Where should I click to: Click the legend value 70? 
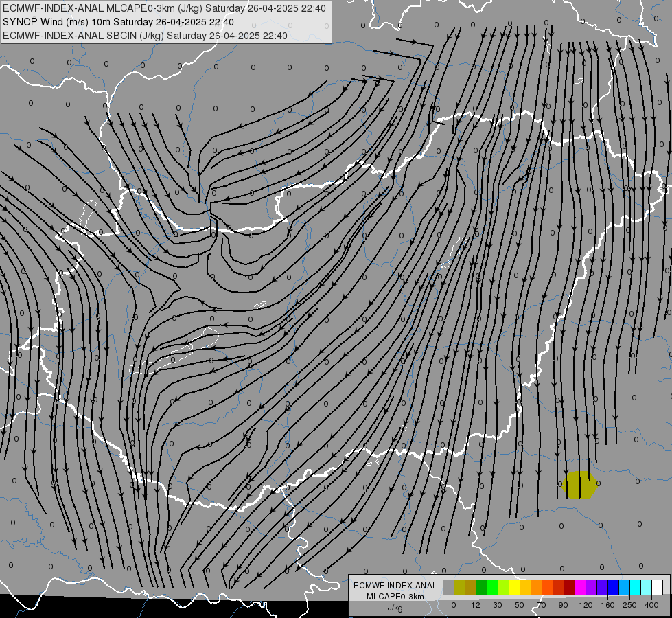pyautogui.click(x=542, y=605)
